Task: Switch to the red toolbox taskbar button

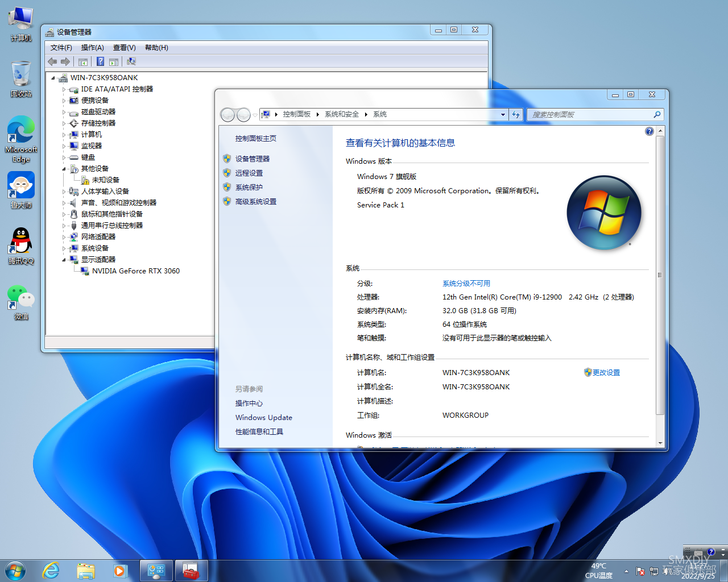Action: coord(191,571)
